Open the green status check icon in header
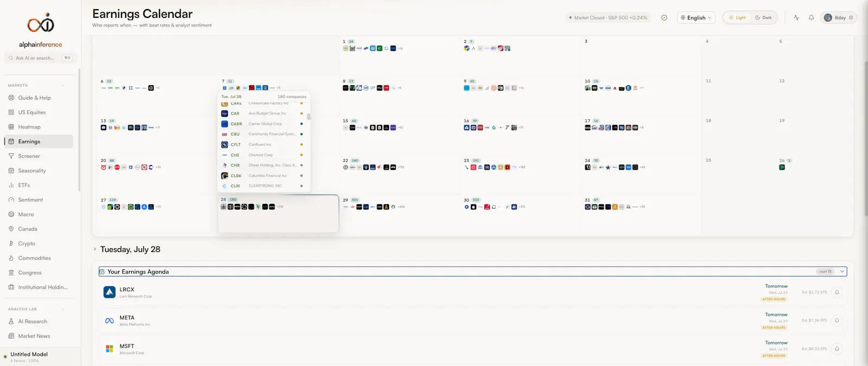The image size is (868, 366). click(664, 17)
